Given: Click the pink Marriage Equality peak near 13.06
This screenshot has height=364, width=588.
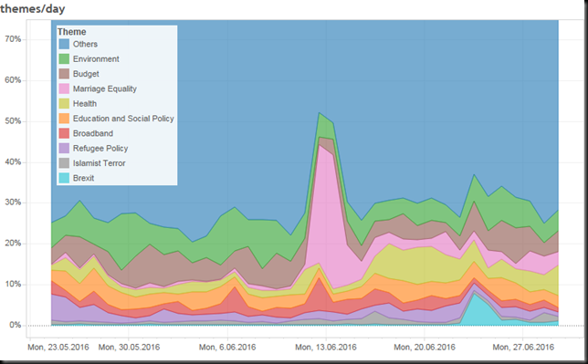Looking at the screenshot, I should click(x=325, y=210).
